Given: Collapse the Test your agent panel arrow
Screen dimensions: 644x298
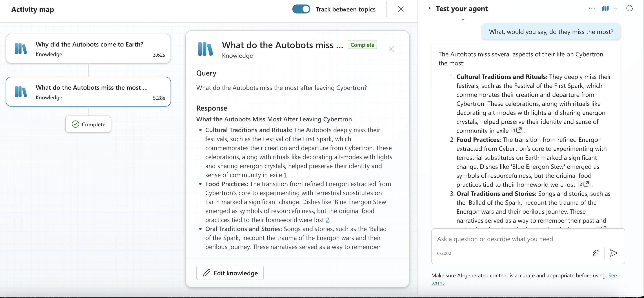Looking at the screenshot, I should click(429, 8).
